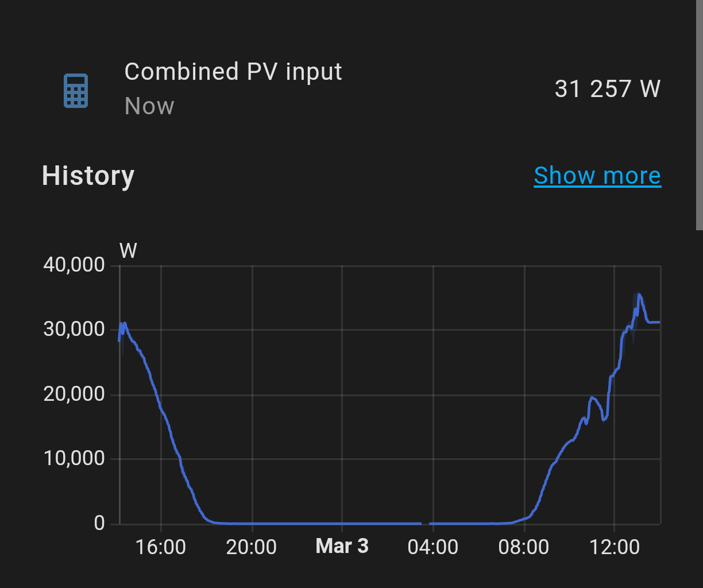This screenshot has height=588, width=703.
Task: Click the 08:00 x-axis label
Action: pyautogui.click(x=524, y=547)
